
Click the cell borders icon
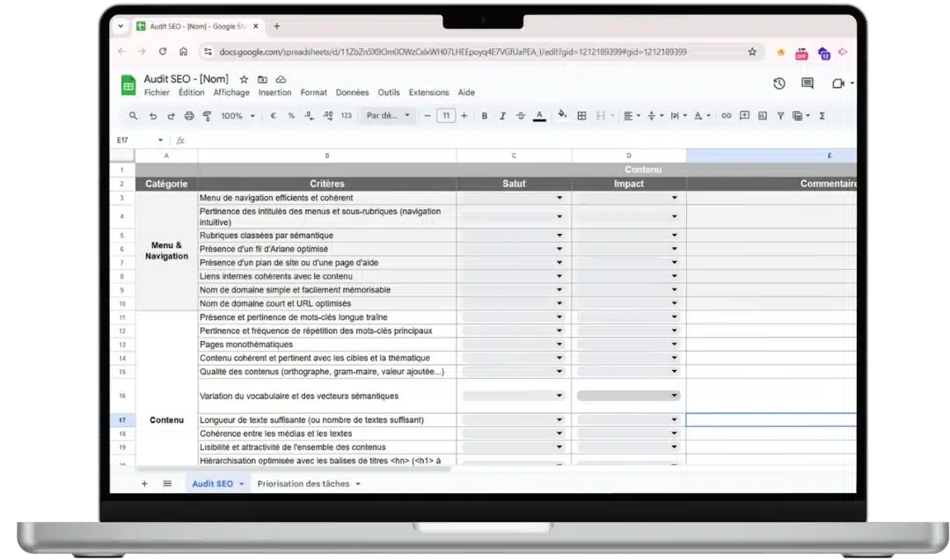[x=581, y=116]
